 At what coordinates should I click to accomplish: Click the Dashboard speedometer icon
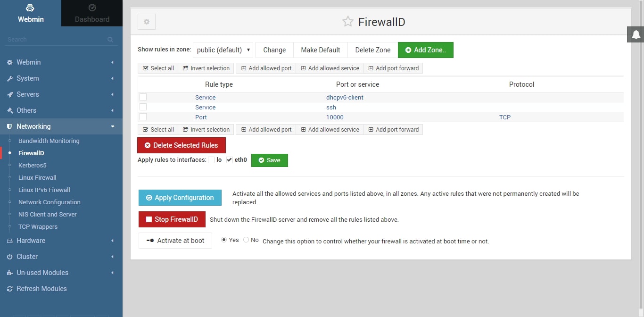click(92, 8)
